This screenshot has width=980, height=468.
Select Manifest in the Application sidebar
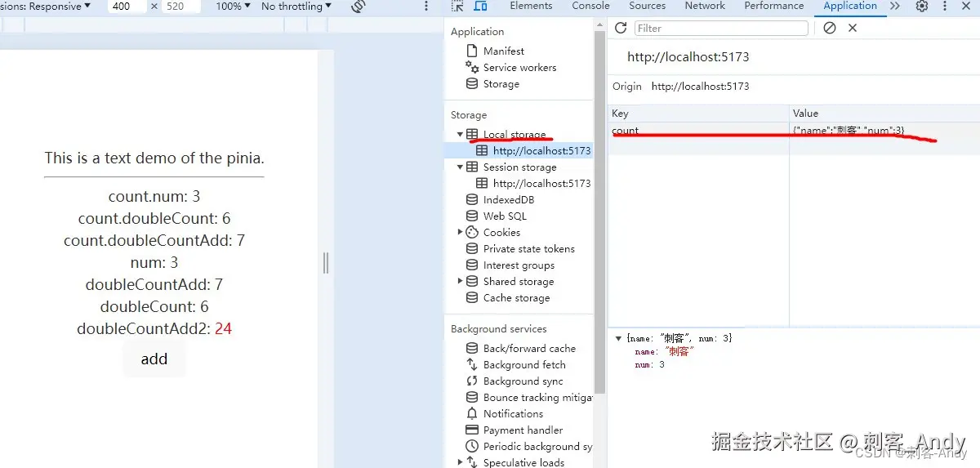(503, 51)
